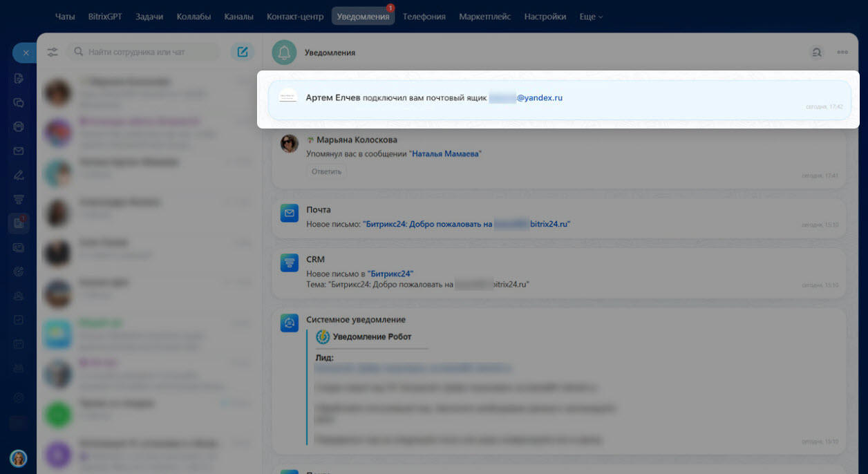Open chat list filter settings icon
Image resolution: width=868 pixels, height=474 pixels.
click(53, 52)
